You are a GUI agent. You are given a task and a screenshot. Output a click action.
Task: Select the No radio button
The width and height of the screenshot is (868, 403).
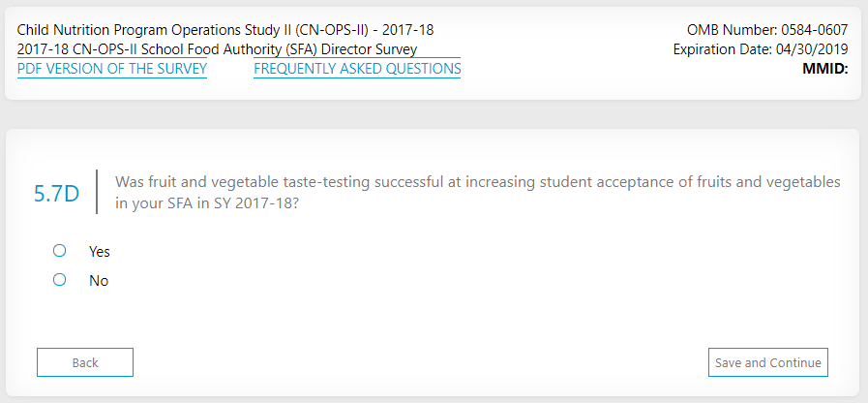60,280
